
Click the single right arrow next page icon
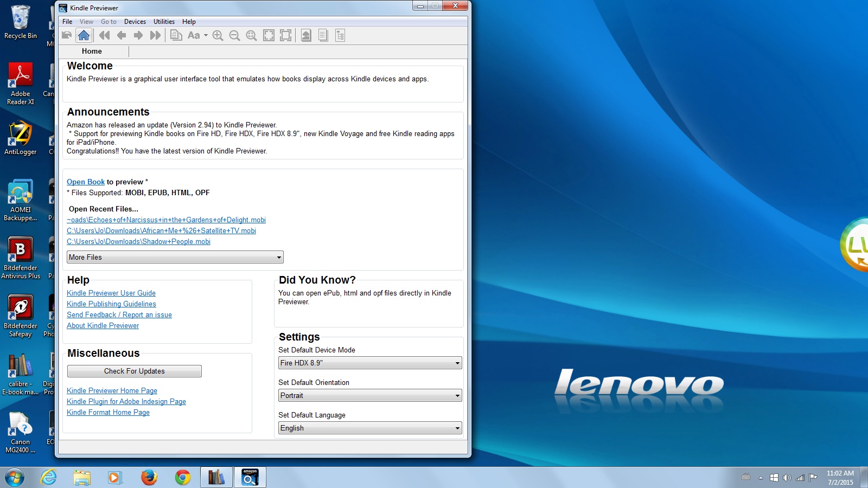pos(138,36)
